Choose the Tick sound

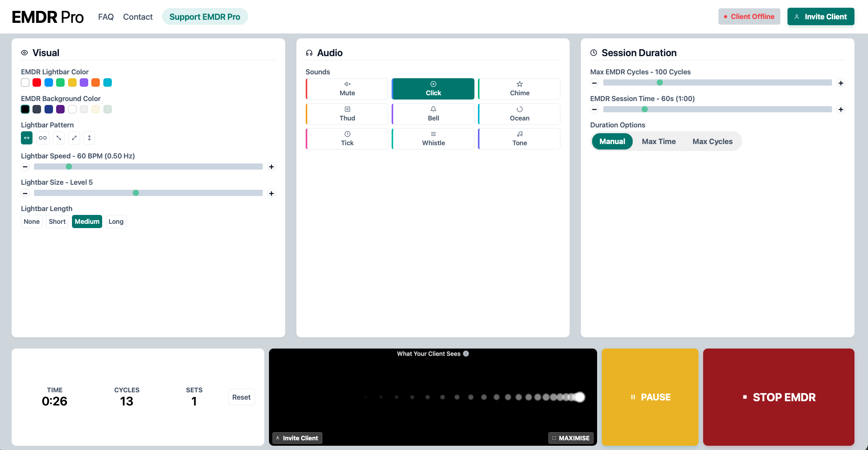pyautogui.click(x=347, y=139)
